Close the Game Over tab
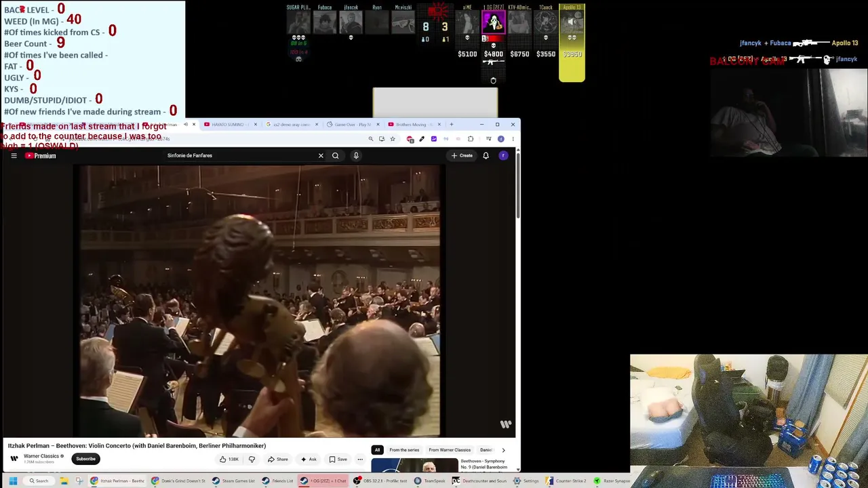868x488 pixels. pos(378,125)
